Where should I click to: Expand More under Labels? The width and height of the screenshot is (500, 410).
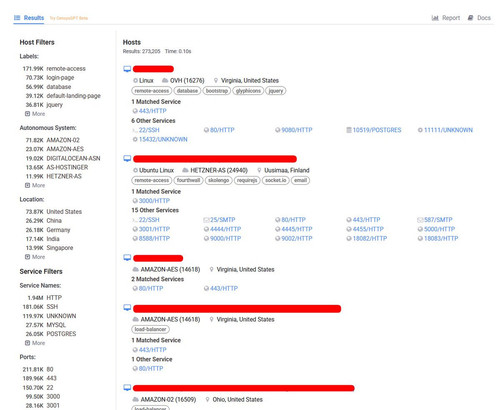click(35, 114)
